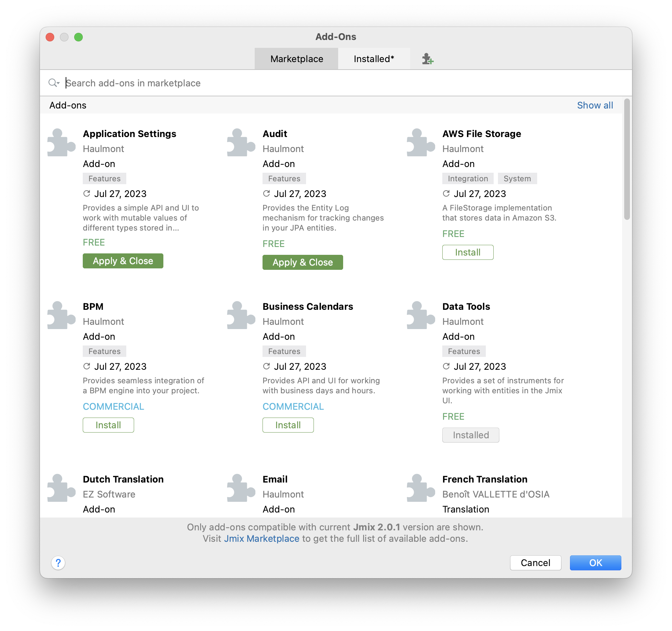
Task: Open the help question mark button
Action: [x=58, y=563]
